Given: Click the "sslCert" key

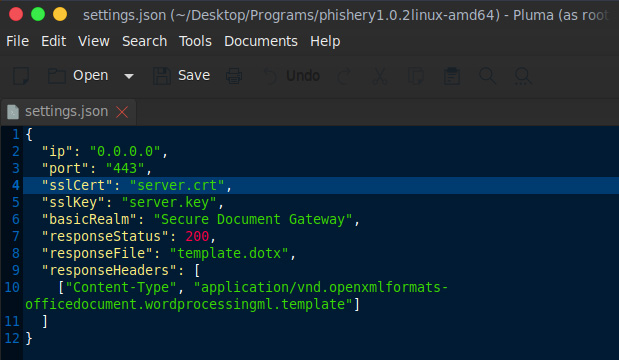Looking at the screenshot, I should 77,185.
